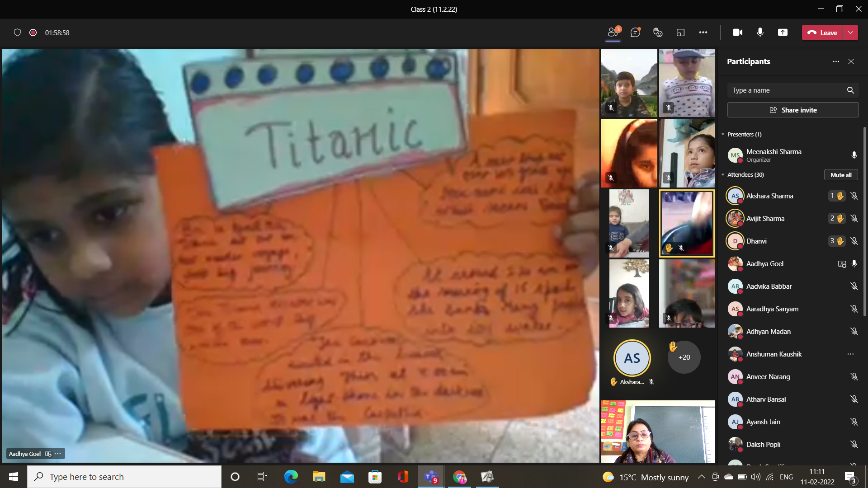This screenshot has height=488, width=868.
Task: Collapse the Attendees section
Action: tap(723, 175)
